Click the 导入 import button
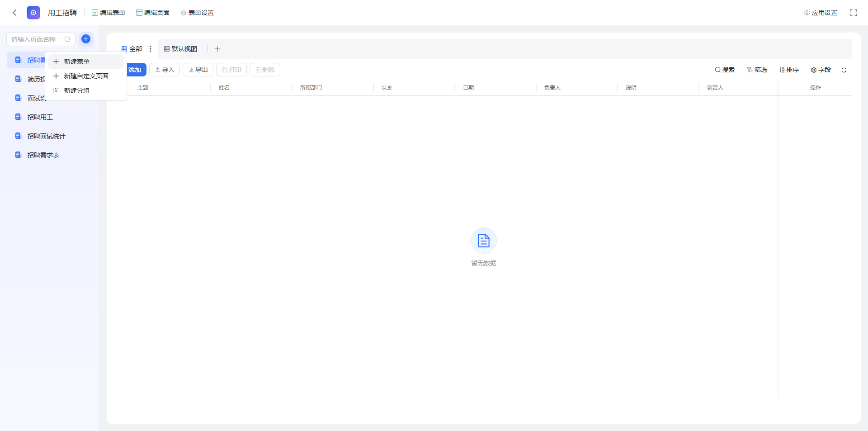Screen dimensions: 868x431 (x=165, y=70)
